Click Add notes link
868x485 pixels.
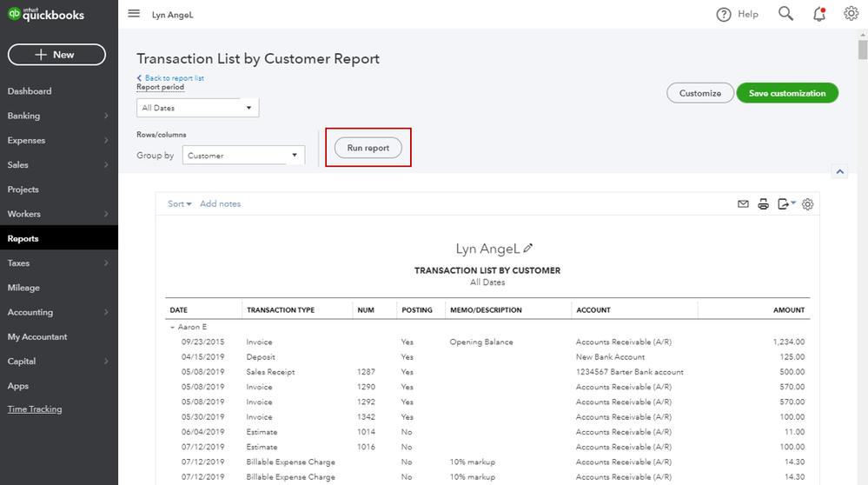[x=221, y=203]
